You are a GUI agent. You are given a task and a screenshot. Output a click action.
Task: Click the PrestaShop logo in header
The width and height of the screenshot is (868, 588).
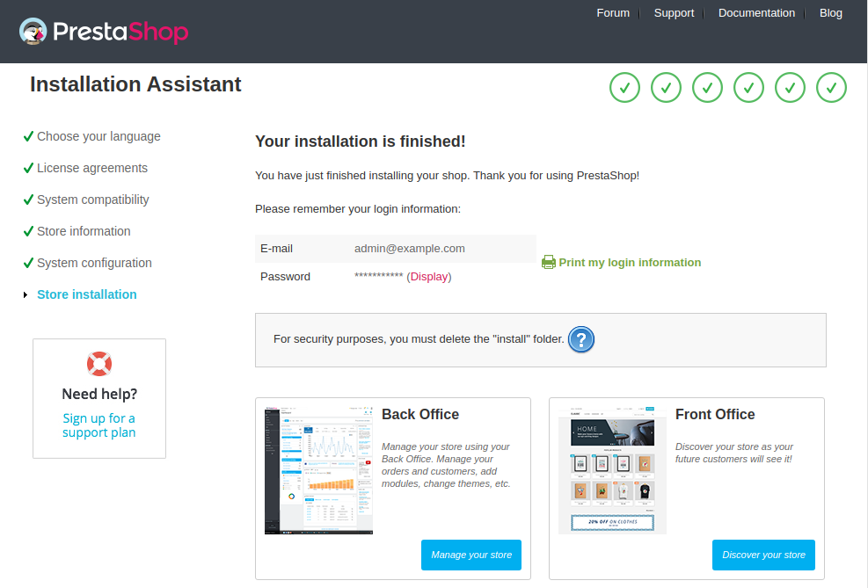click(104, 33)
